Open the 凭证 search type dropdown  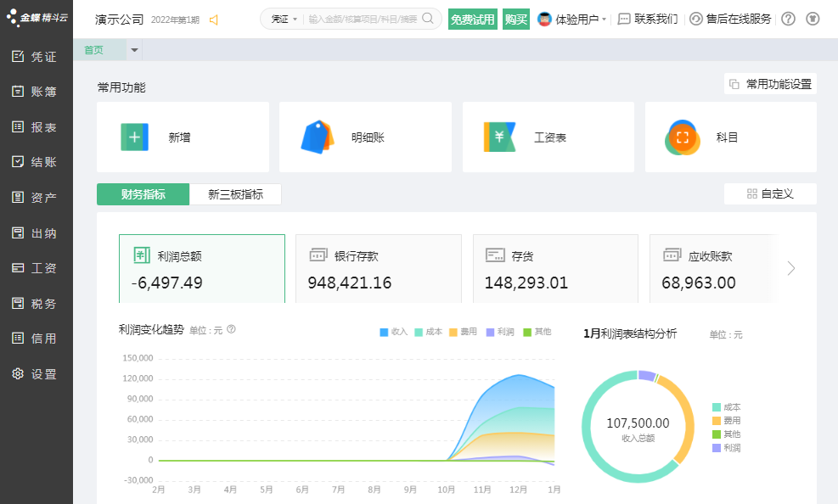pyautogui.click(x=284, y=20)
